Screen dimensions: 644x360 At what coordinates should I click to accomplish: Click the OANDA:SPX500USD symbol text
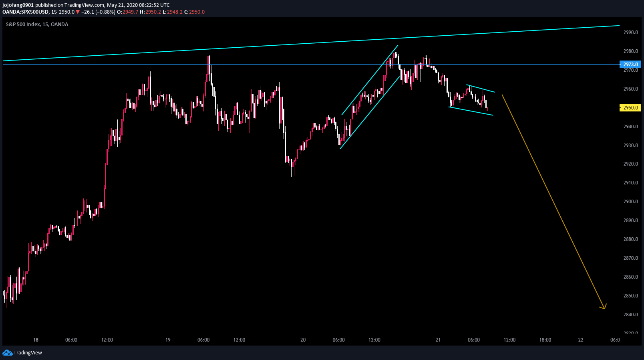click(x=26, y=12)
